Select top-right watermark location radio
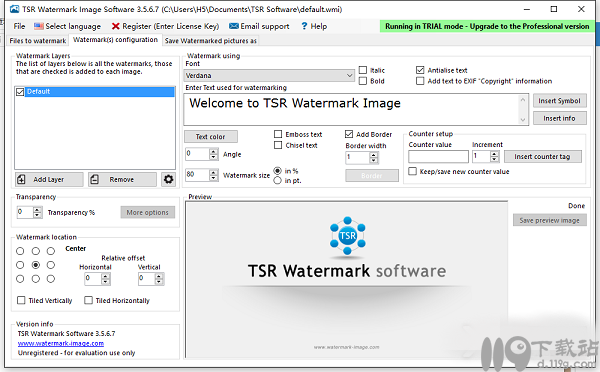 (x=51, y=251)
